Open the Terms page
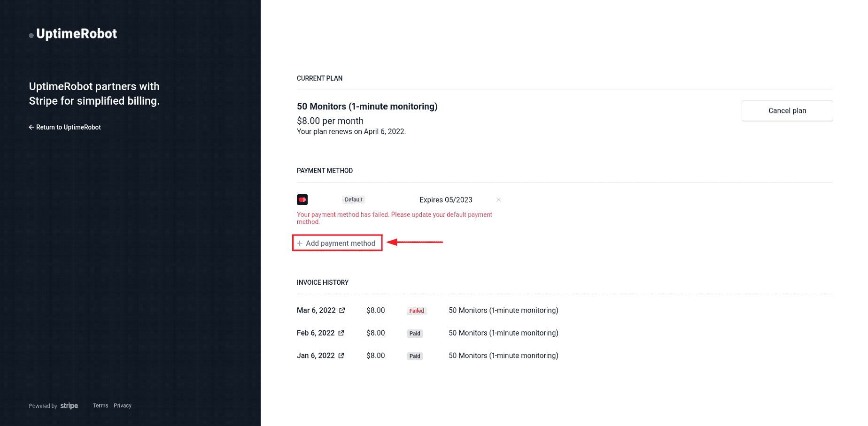 100,405
